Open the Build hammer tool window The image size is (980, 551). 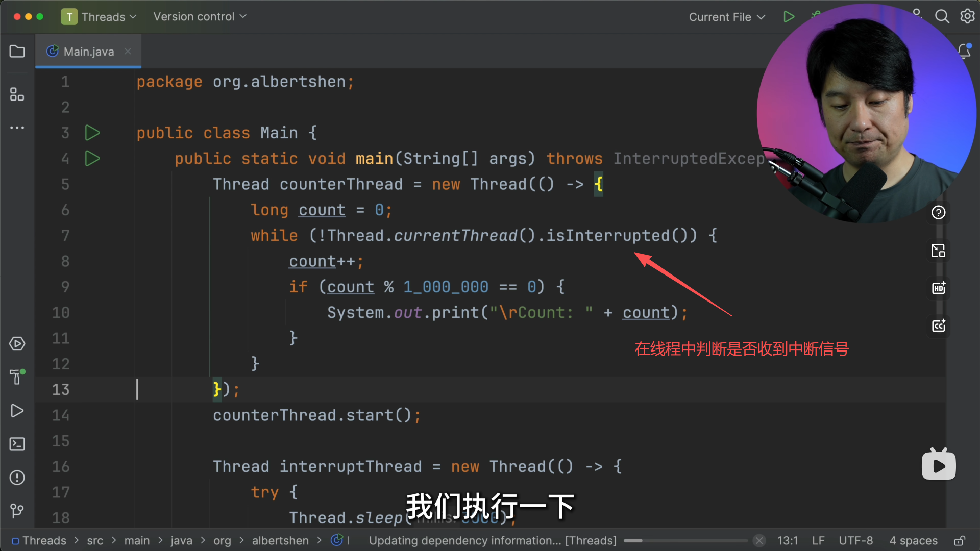coord(17,377)
